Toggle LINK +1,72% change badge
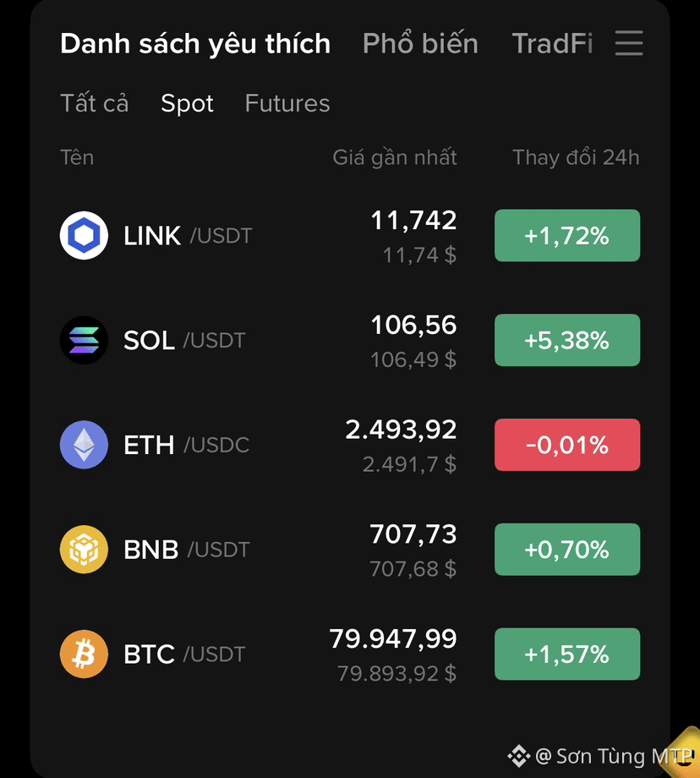 567,235
